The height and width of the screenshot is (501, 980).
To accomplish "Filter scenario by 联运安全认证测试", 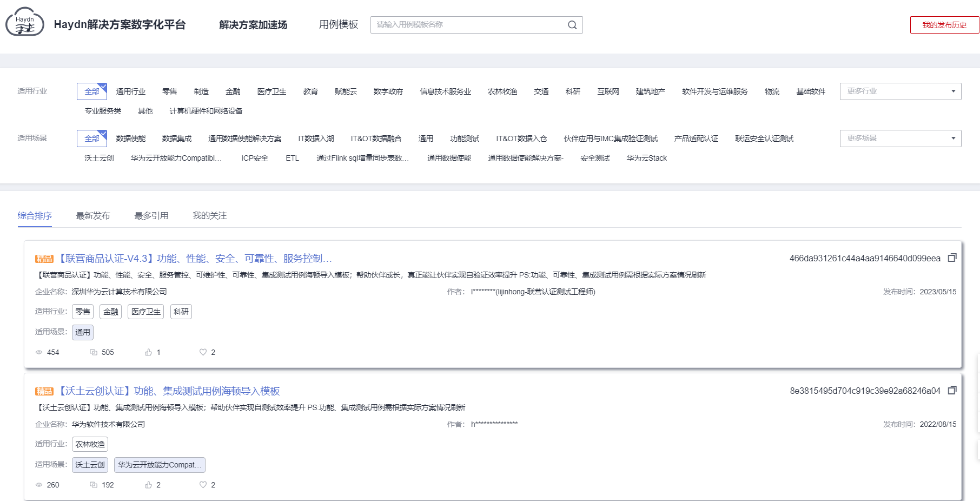I will pos(764,139).
